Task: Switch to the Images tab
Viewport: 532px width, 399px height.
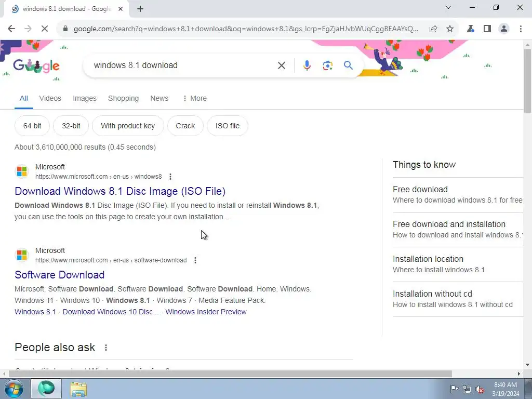Action: point(85,98)
